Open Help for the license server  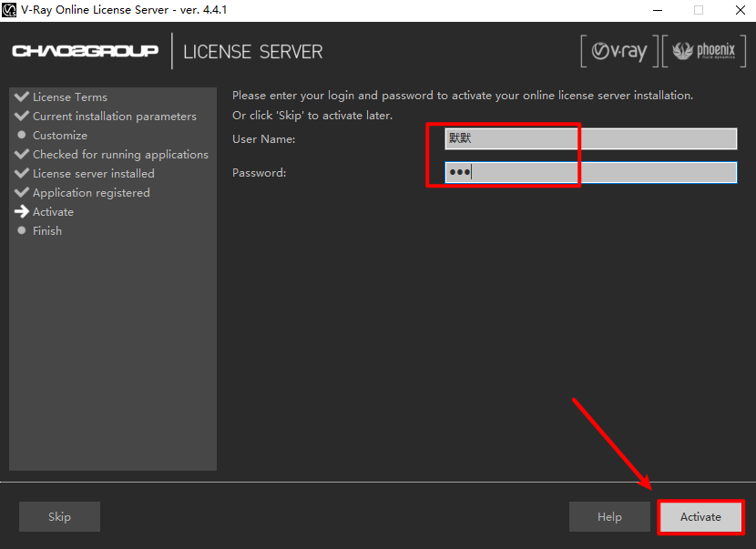coord(609,517)
